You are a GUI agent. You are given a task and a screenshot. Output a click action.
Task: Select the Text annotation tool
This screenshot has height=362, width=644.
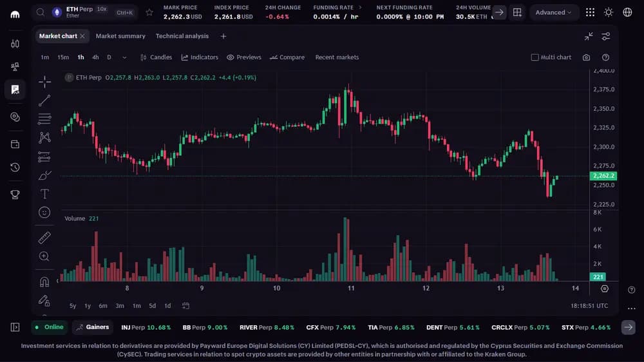click(x=44, y=194)
